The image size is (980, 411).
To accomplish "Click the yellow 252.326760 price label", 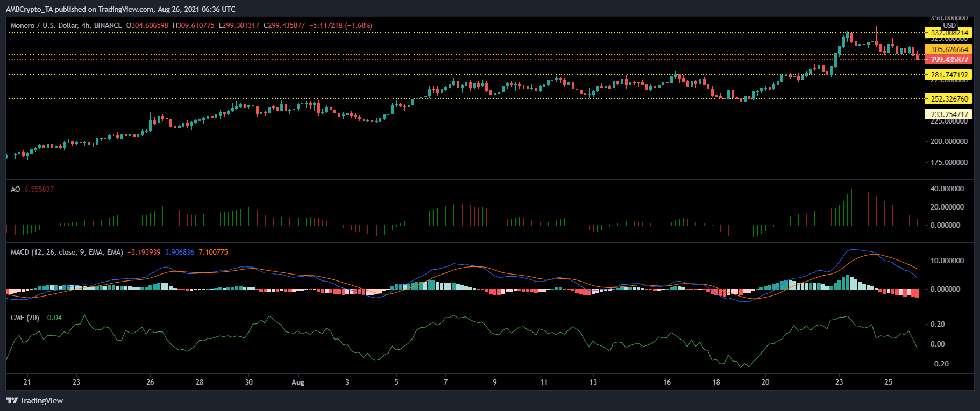I will coord(949,99).
